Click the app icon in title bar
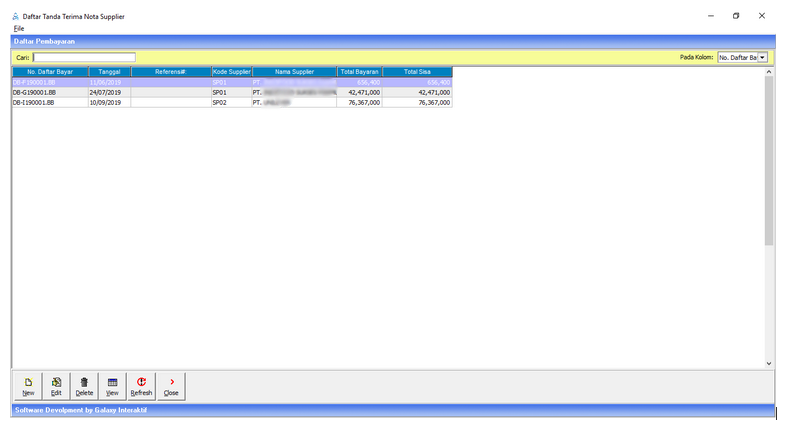 click(x=14, y=17)
